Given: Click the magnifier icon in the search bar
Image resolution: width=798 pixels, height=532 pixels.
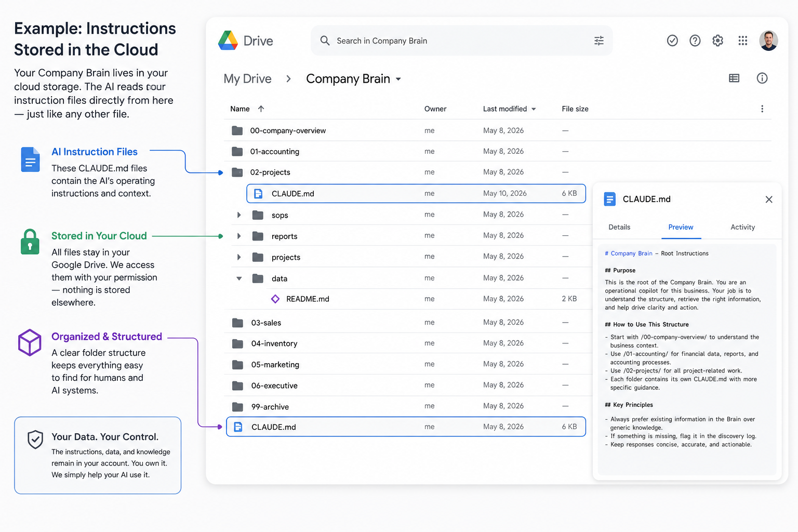Looking at the screenshot, I should point(325,41).
